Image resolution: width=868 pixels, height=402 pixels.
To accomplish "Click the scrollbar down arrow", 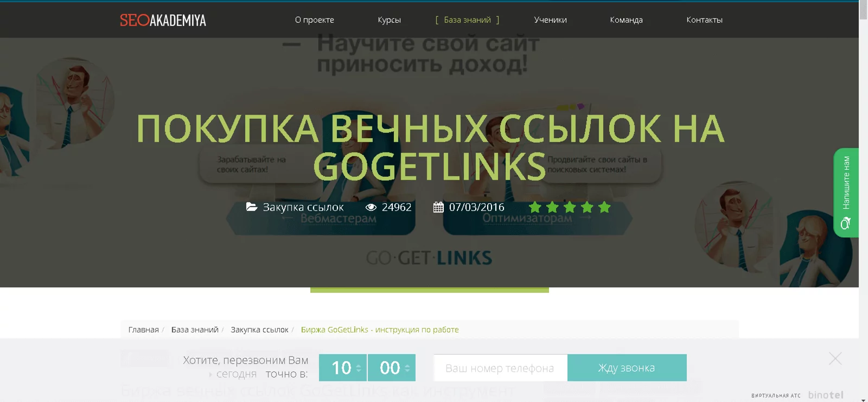I will [x=863, y=399].
